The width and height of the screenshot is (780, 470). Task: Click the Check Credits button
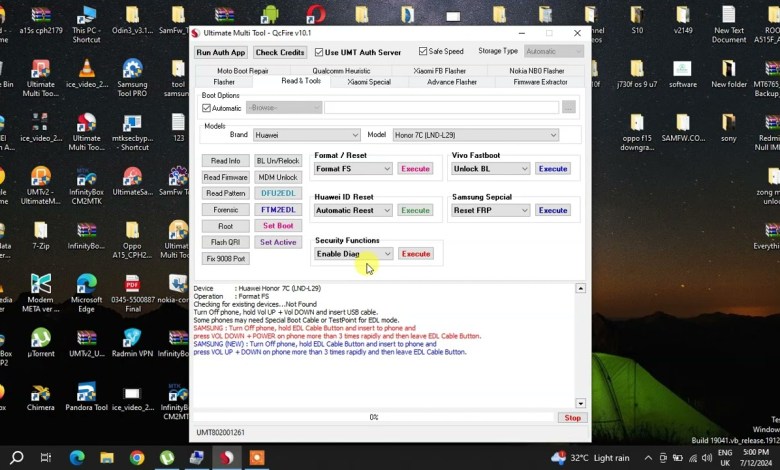280,52
